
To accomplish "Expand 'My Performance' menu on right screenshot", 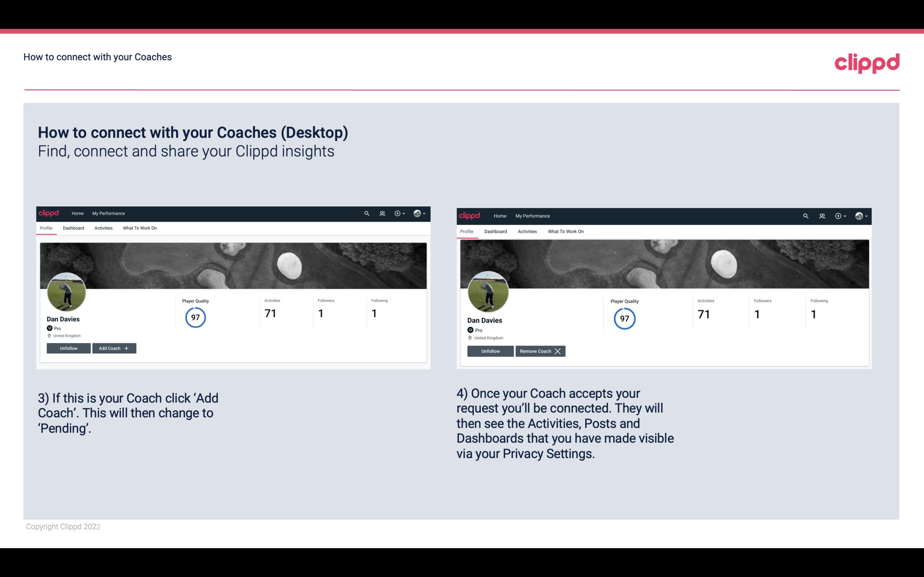I will (532, 215).
